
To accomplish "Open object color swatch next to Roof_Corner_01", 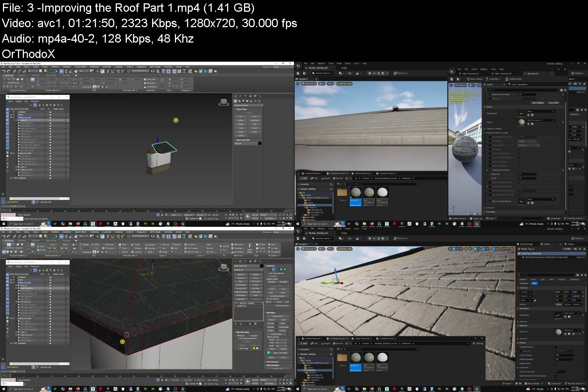I will [261, 266].
